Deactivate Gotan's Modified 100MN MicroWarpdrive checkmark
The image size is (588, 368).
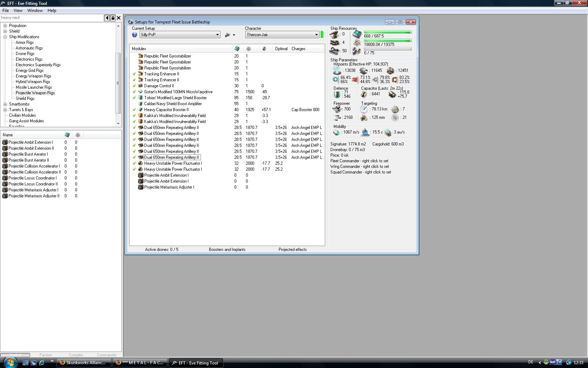[x=134, y=92]
